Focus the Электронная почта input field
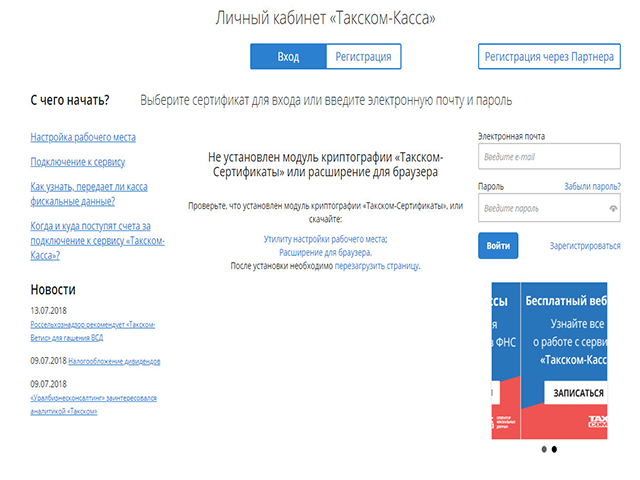This screenshot has height=480, width=640. (x=549, y=156)
